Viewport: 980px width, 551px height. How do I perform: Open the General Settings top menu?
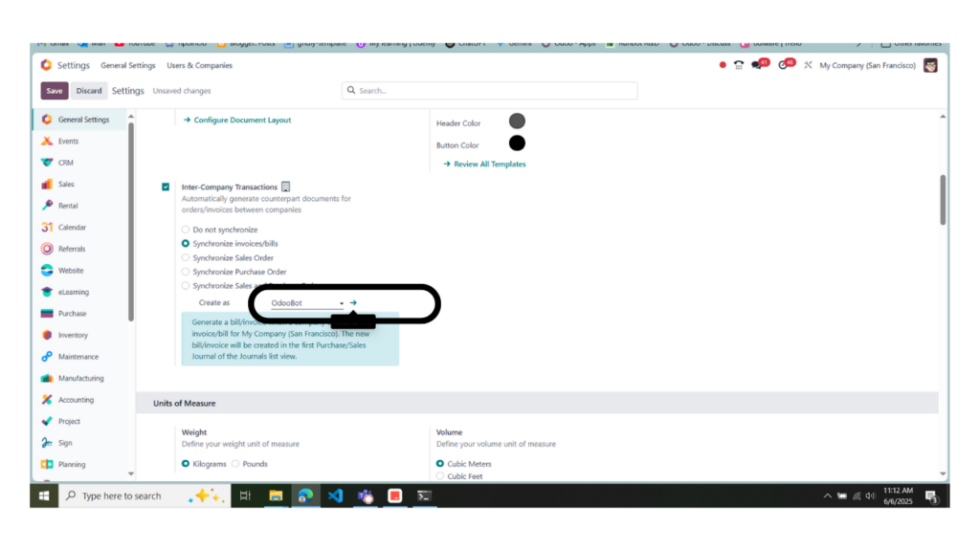click(x=128, y=65)
